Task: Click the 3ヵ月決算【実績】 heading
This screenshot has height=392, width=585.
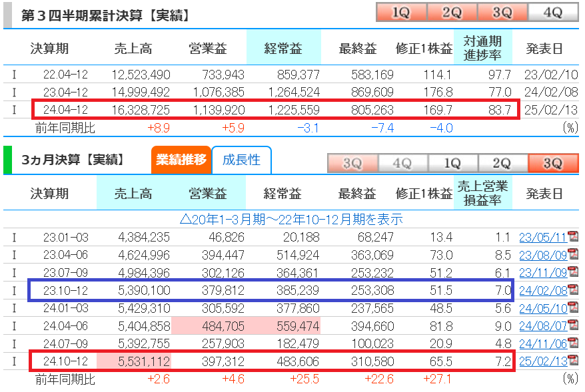Action: click(73, 160)
